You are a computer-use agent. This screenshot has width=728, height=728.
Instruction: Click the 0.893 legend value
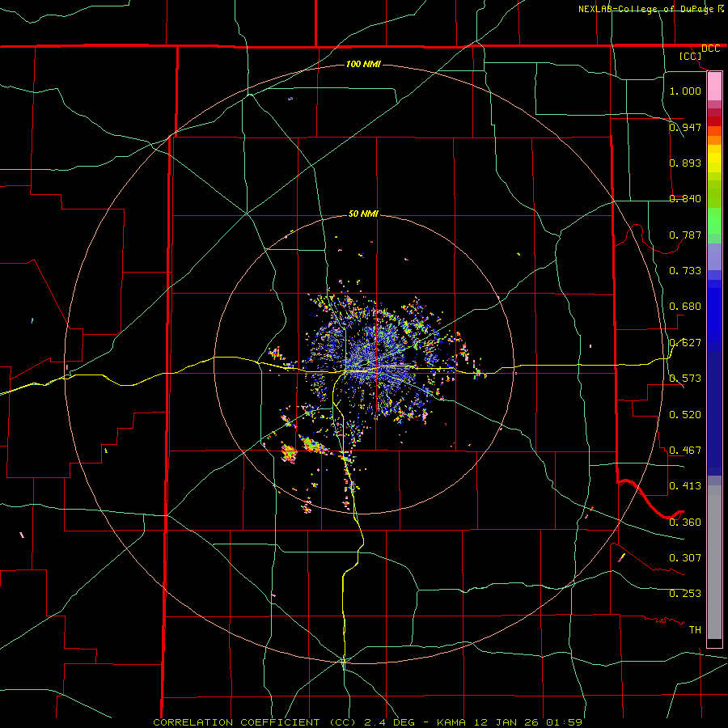click(685, 163)
